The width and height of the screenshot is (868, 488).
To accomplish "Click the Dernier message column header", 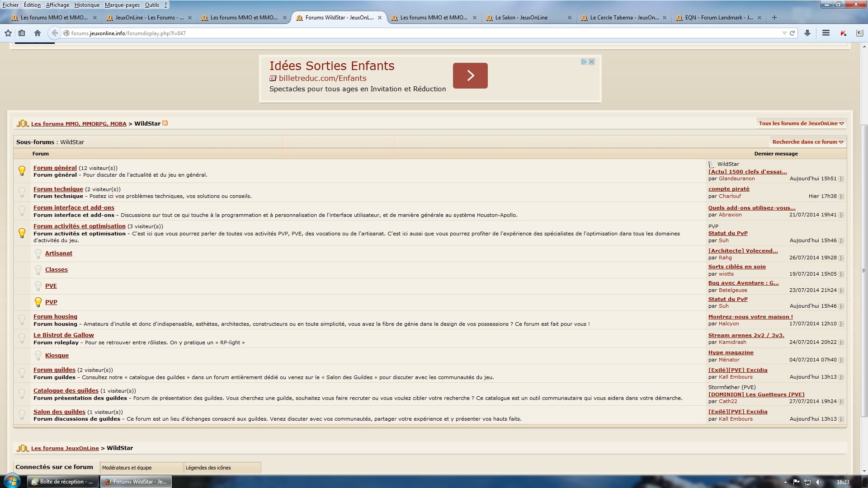I will coord(776,154).
